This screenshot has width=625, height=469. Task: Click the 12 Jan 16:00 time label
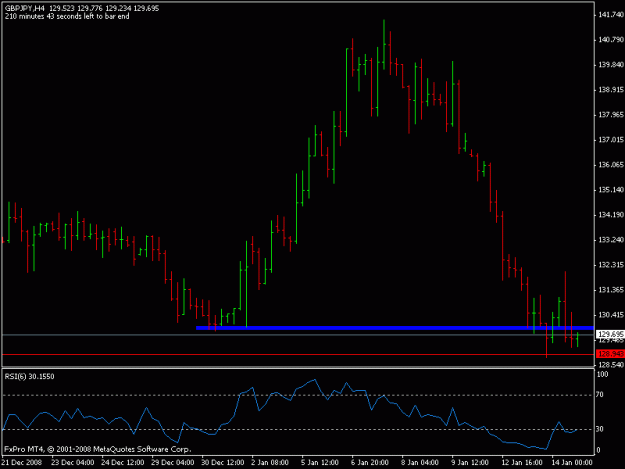click(522, 463)
